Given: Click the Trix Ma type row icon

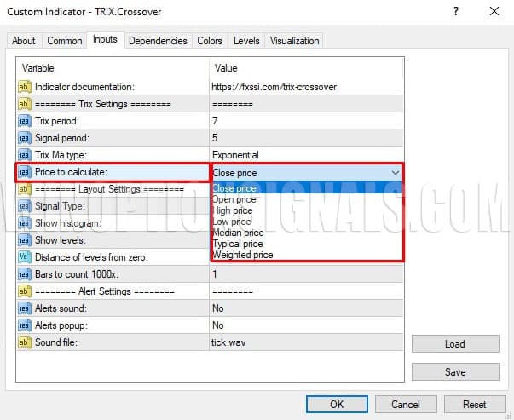Looking at the screenshot, I should (x=24, y=155).
